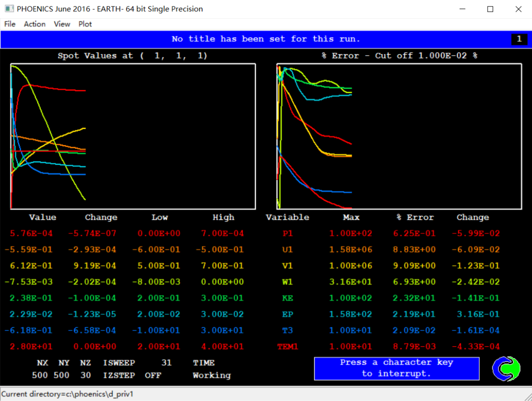Maximize the PHOENICS window

[490, 9]
